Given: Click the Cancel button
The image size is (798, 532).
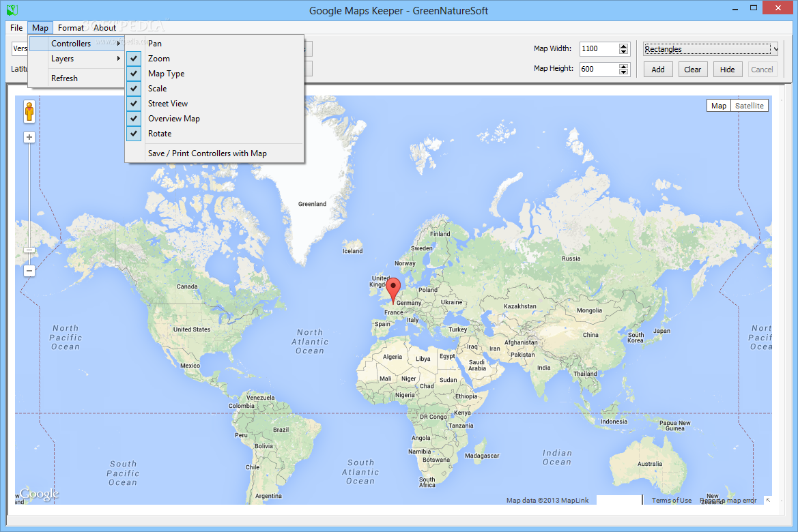Looking at the screenshot, I should (x=762, y=69).
